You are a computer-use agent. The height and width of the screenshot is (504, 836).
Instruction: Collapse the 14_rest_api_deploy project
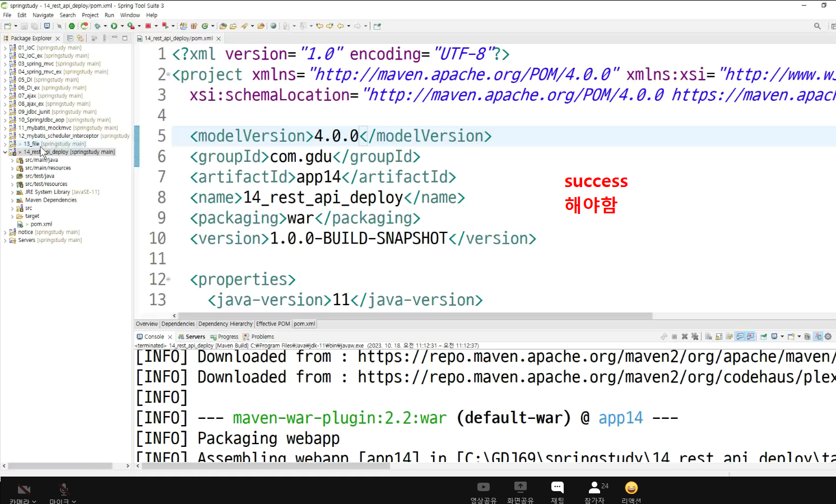pos(5,152)
